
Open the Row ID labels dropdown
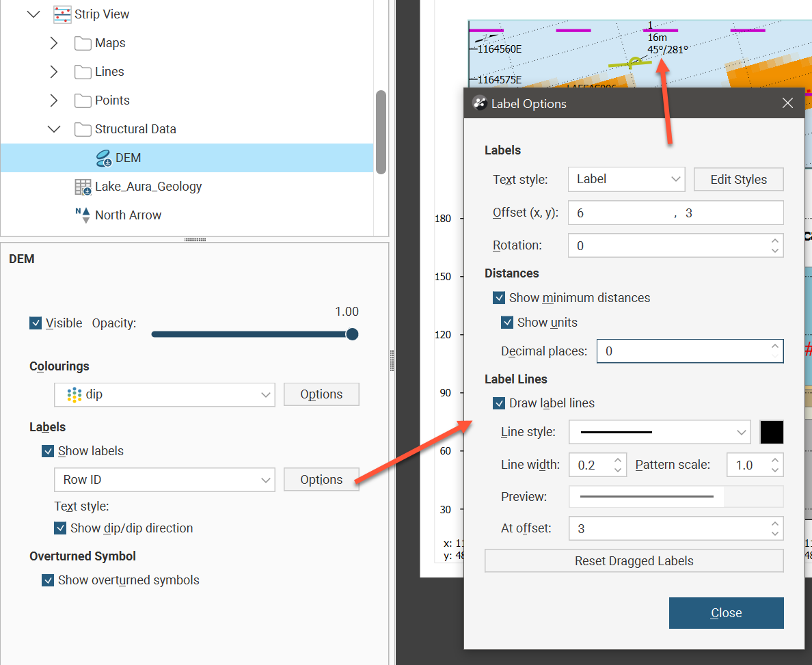point(165,480)
